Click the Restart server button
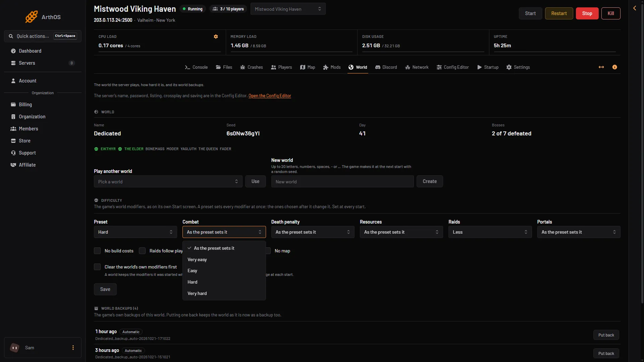Image resolution: width=644 pixels, height=362 pixels. pyautogui.click(x=559, y=13)
